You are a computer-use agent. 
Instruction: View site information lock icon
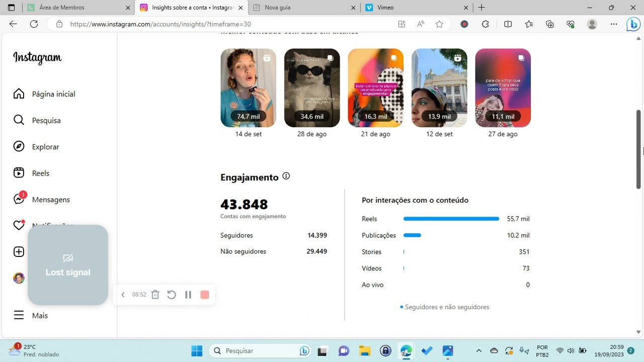click(59, 24)
